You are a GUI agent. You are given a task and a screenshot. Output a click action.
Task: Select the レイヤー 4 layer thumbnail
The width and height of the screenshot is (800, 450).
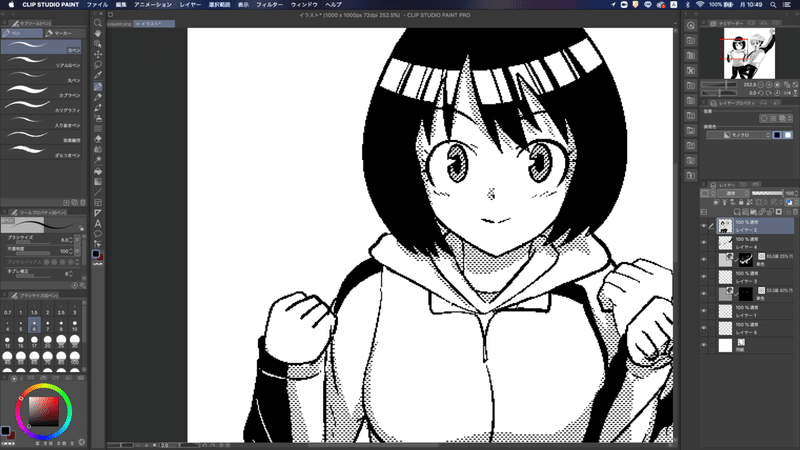[x=726, y=243]
